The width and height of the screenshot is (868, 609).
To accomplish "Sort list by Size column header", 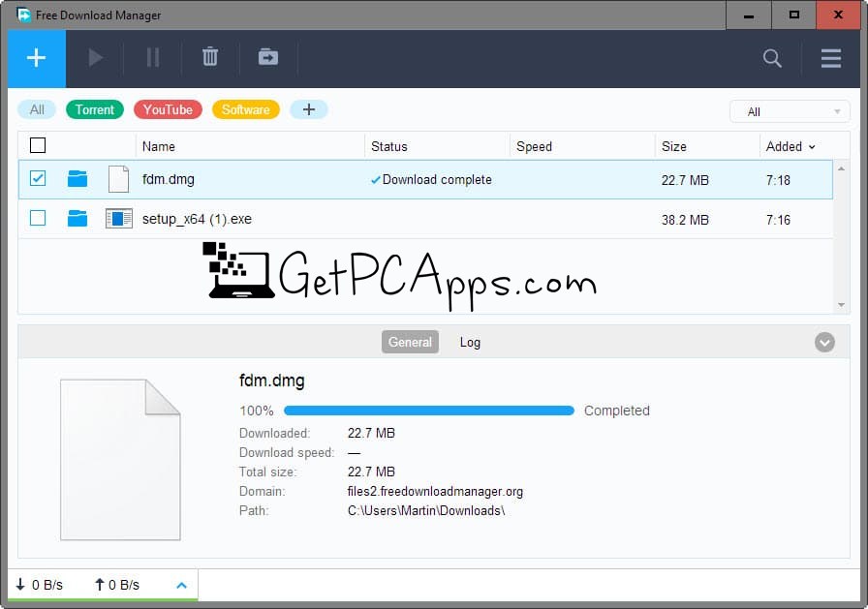I will click(673, 146).
